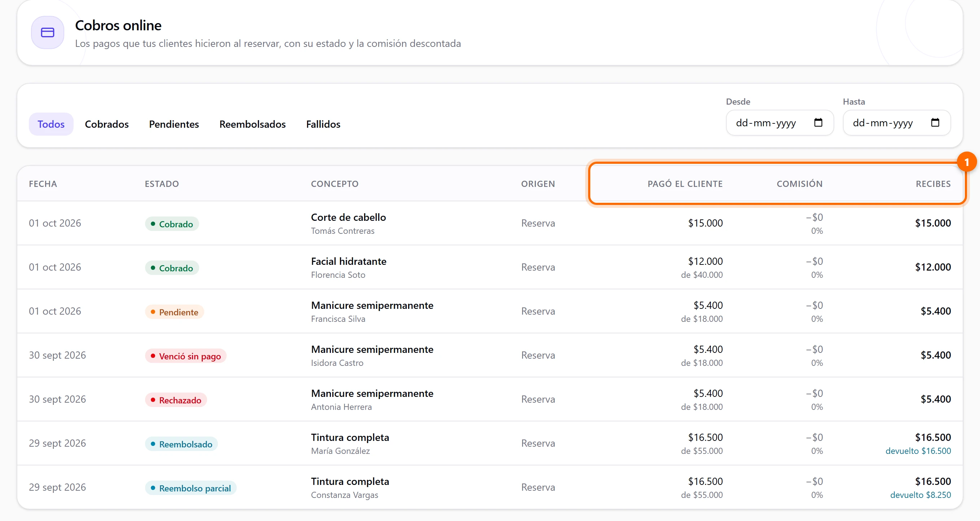
Task: Select client name Isidora Castro
Action: 337,363
